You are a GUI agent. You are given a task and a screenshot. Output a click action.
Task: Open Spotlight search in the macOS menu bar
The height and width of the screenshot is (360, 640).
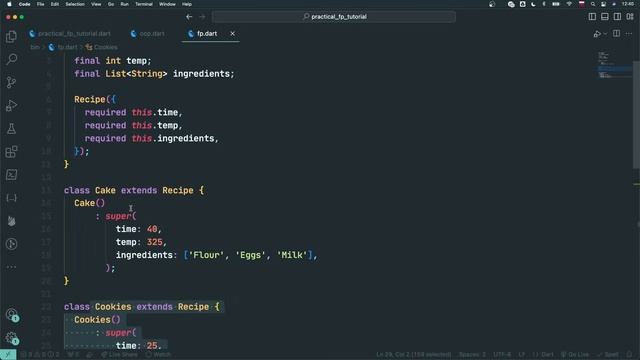(593, 4)
